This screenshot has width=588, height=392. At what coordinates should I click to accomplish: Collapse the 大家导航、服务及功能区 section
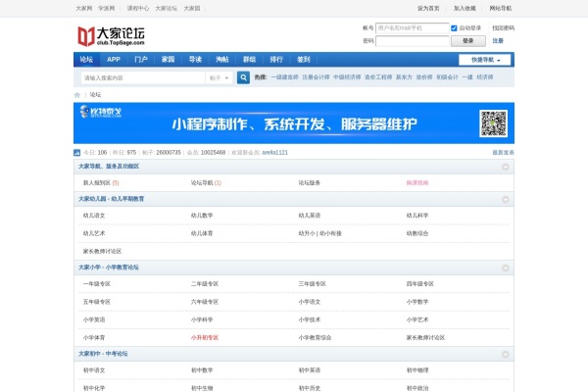point(506,167)
